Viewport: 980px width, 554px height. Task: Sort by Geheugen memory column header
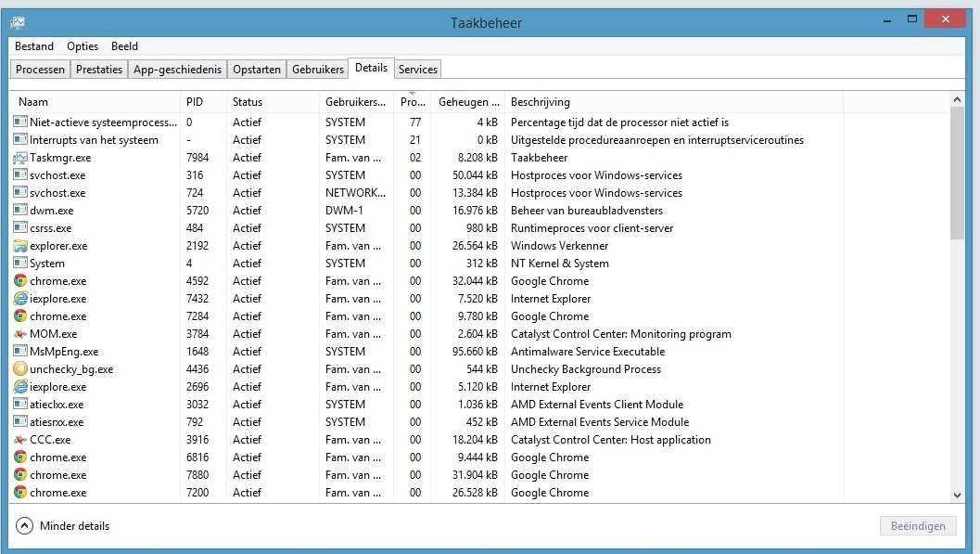point(468,102)
